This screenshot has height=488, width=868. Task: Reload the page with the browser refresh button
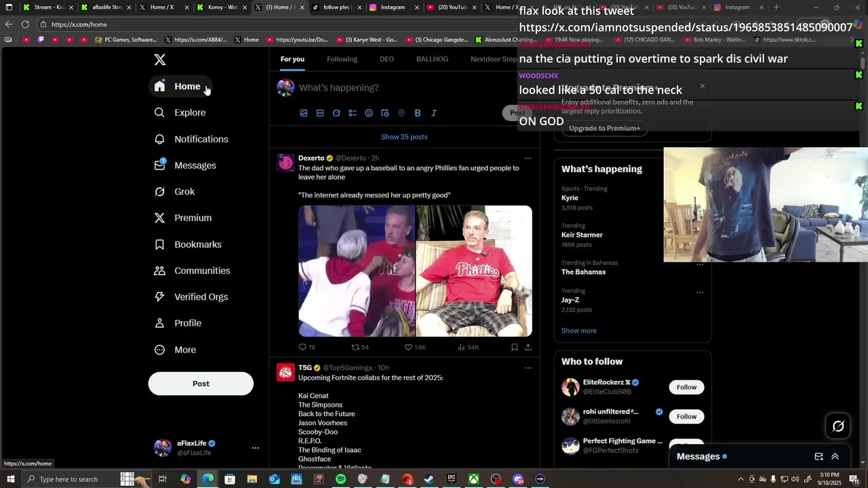[x=25, y=24]
